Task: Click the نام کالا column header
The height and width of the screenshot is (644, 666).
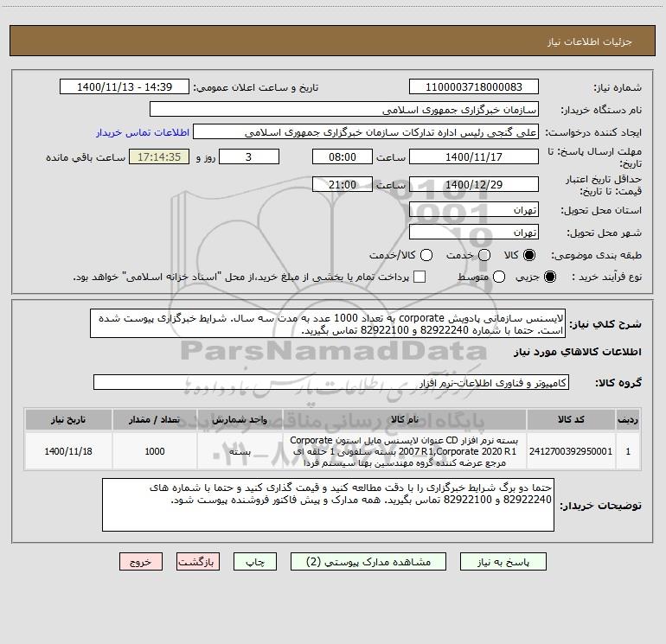Action: click(405, 419)
